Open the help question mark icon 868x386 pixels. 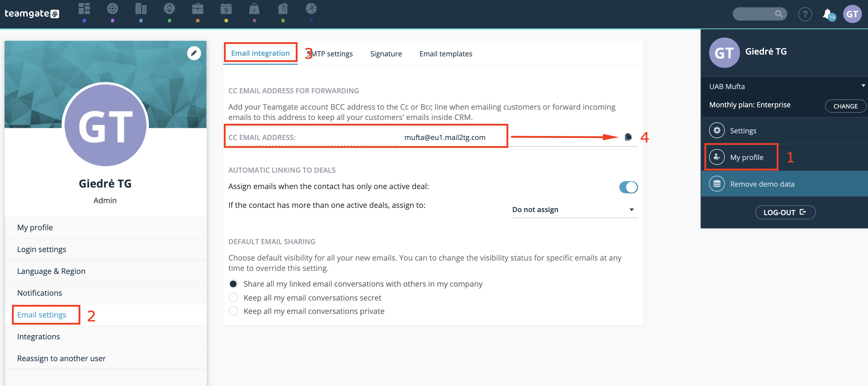[x=805, y=14]
